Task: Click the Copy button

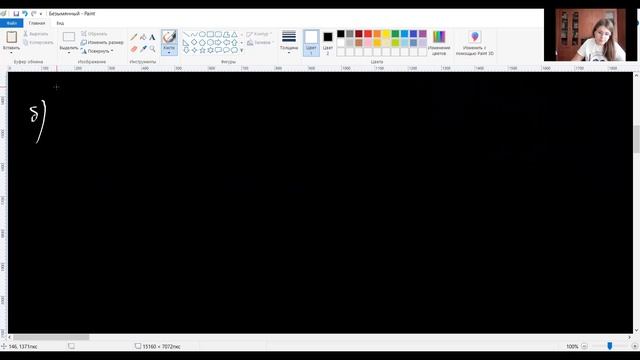Action: tap(38, 42)
